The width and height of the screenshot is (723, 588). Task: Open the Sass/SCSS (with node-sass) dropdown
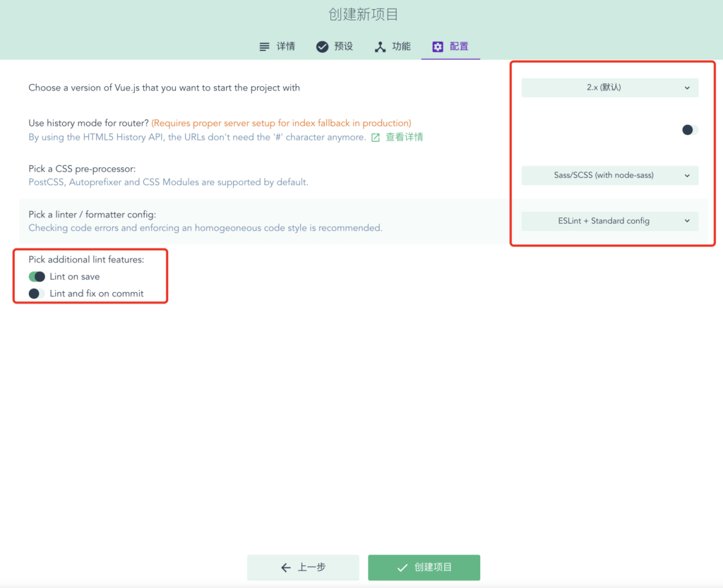tap(609, 175)
